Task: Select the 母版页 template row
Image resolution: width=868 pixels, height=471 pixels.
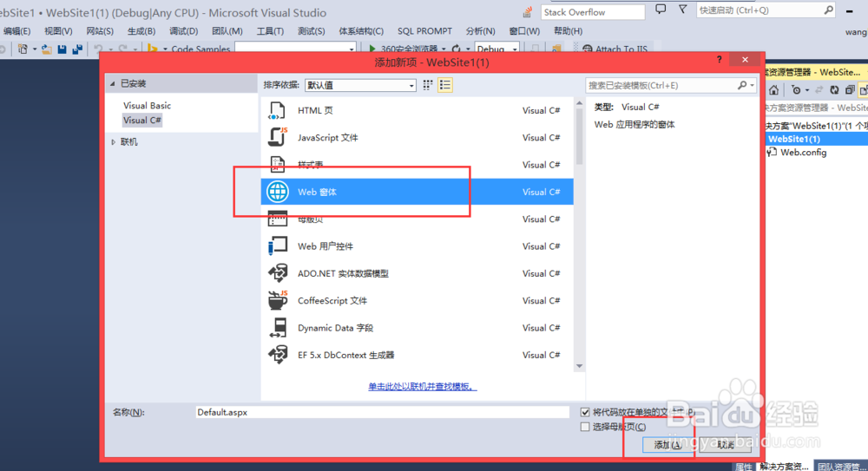Action: coord(417,219)
